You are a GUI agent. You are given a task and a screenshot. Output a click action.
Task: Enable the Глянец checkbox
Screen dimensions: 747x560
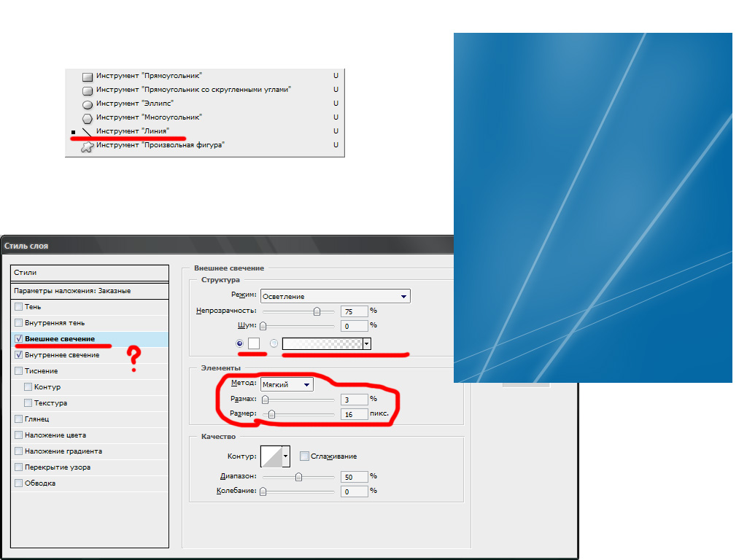18,419
